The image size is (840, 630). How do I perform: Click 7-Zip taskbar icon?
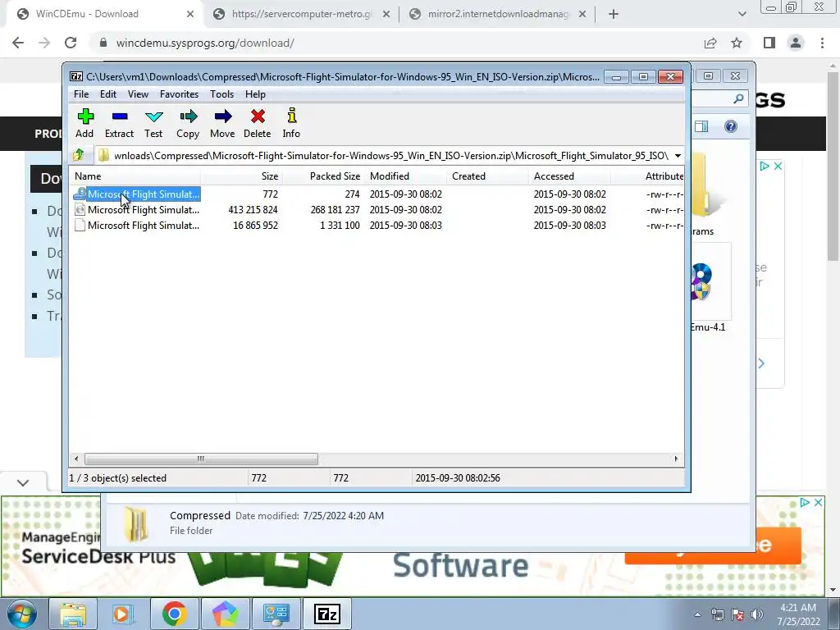click(x=327, y=614)
